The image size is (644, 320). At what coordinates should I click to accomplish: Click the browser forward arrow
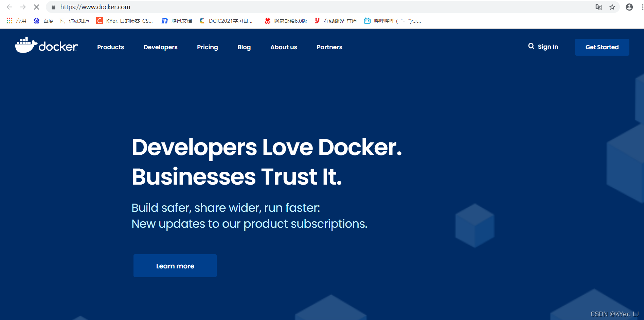point(23,7)
